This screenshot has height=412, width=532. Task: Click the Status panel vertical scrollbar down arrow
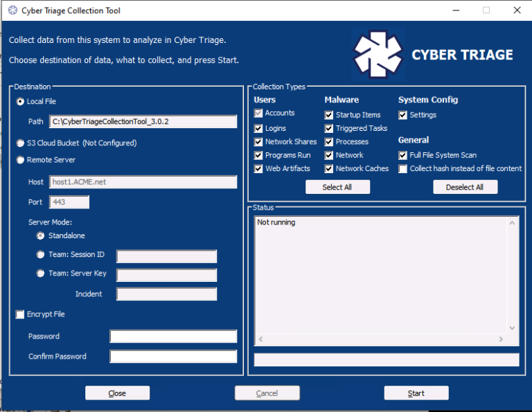coord(513,328)
